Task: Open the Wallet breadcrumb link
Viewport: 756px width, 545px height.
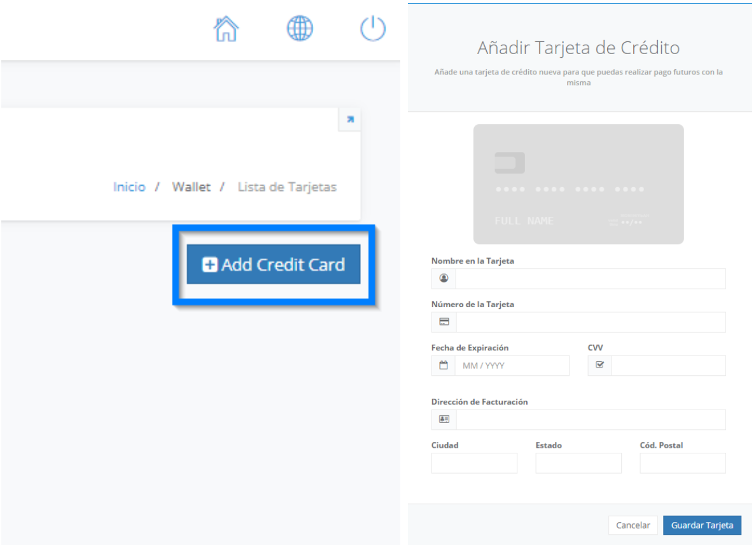Action: coord(192,187)
